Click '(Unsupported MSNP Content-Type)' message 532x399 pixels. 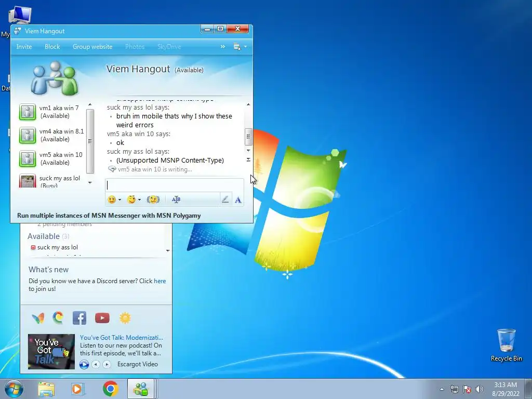click(x=170, y=160)
